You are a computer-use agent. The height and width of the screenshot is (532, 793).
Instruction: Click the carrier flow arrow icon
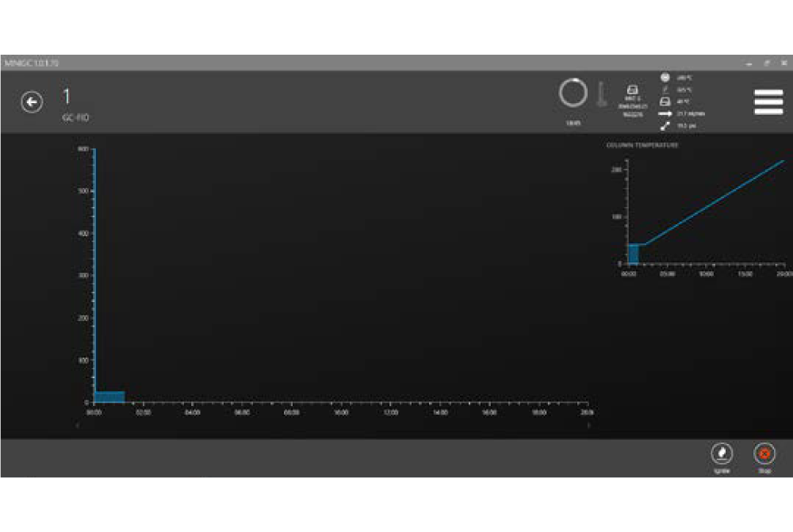point(665,113)
